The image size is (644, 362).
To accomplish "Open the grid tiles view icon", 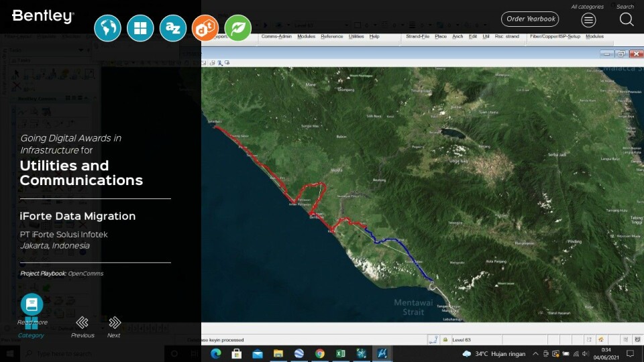I will (140, 28).
